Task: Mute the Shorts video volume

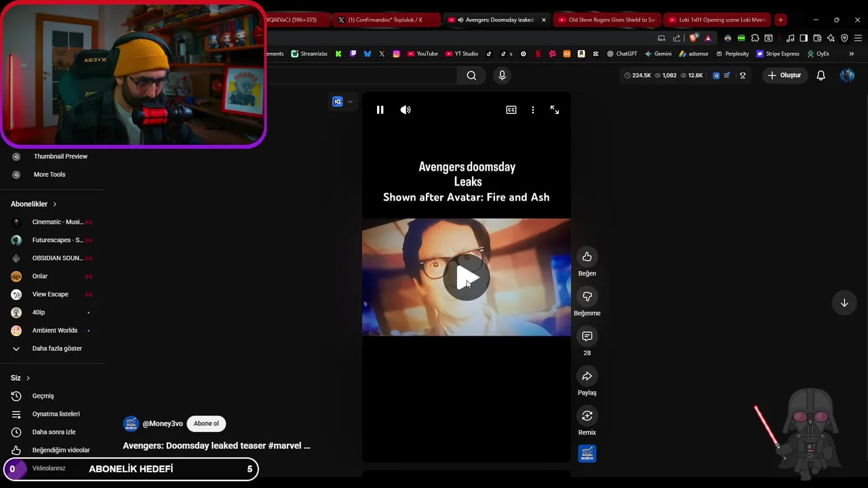Action: (406, 110)
